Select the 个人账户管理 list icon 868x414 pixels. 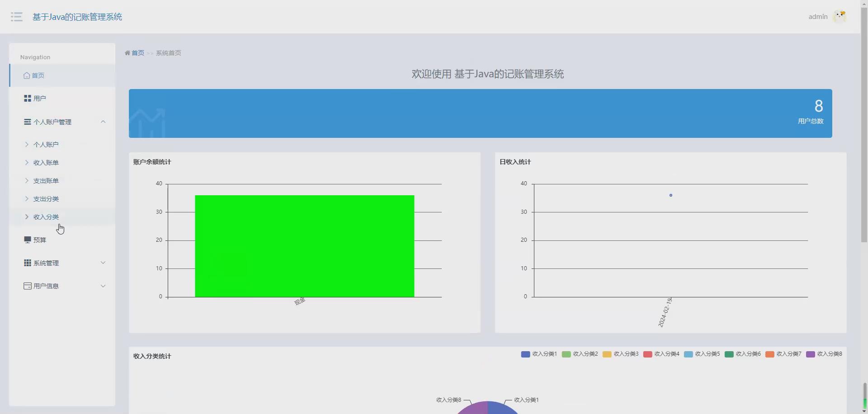[x=27, y=122]
